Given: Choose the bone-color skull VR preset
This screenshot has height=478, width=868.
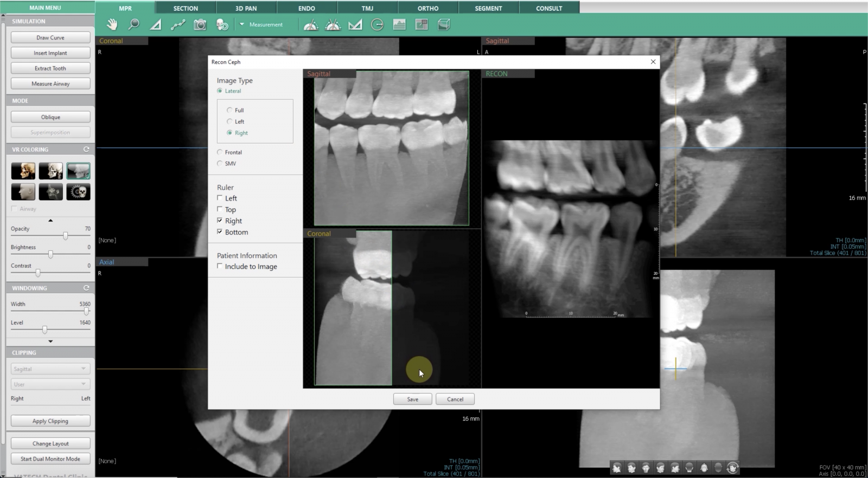Looking at the screenshot, I should [23, 171].
